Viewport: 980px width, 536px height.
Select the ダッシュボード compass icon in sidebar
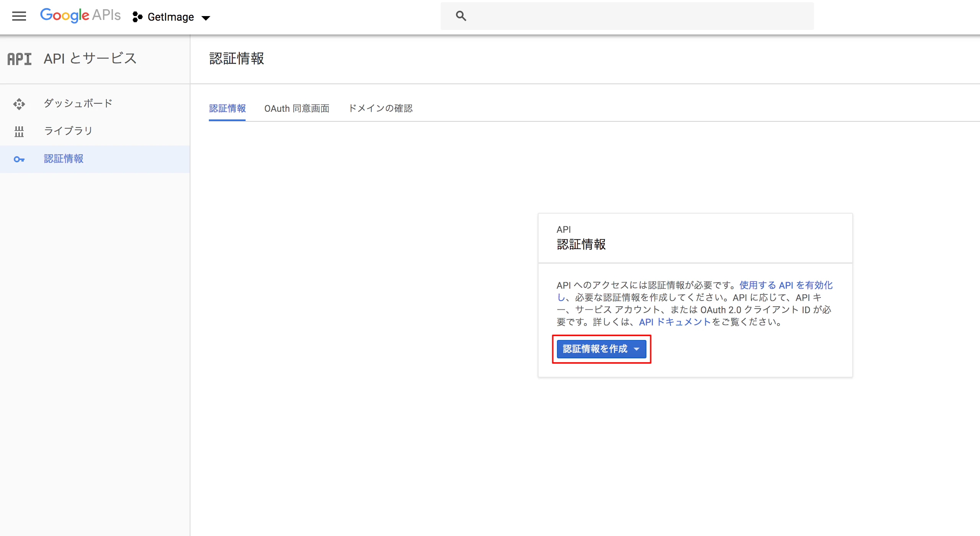(19, 104)
